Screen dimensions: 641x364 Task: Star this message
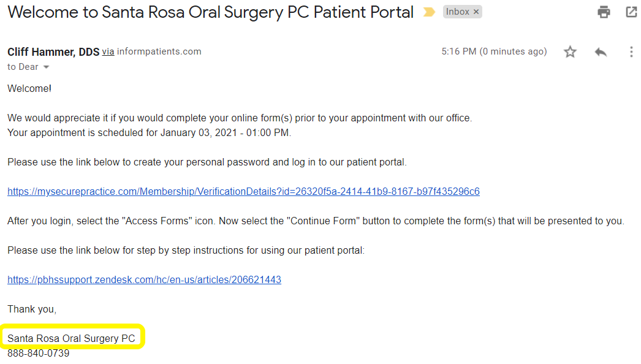tap(571, 52)
